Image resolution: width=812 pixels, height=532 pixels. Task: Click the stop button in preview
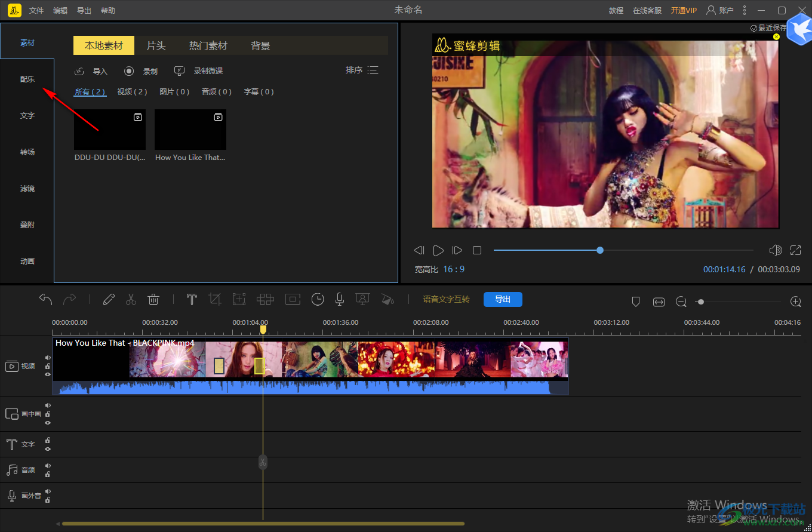pos(477,250)
